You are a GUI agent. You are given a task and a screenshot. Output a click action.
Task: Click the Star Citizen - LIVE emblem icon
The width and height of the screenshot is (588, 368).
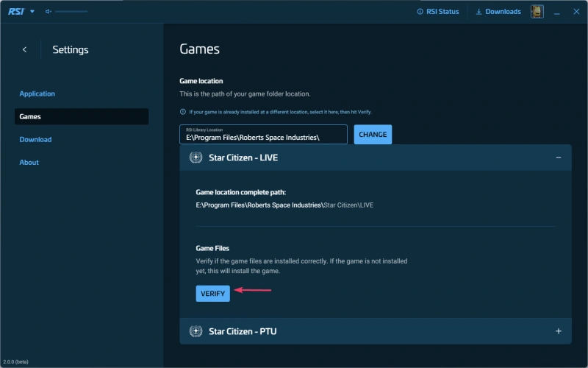(196, 158)
